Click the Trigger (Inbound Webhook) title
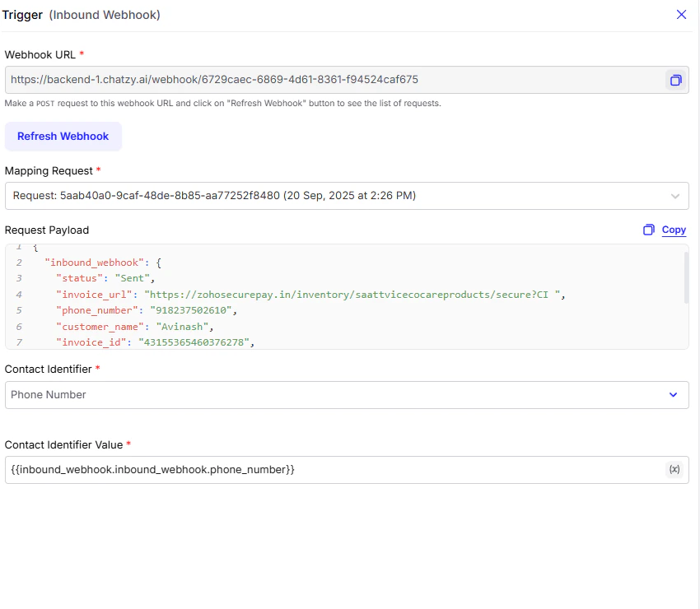 (82, 15)
